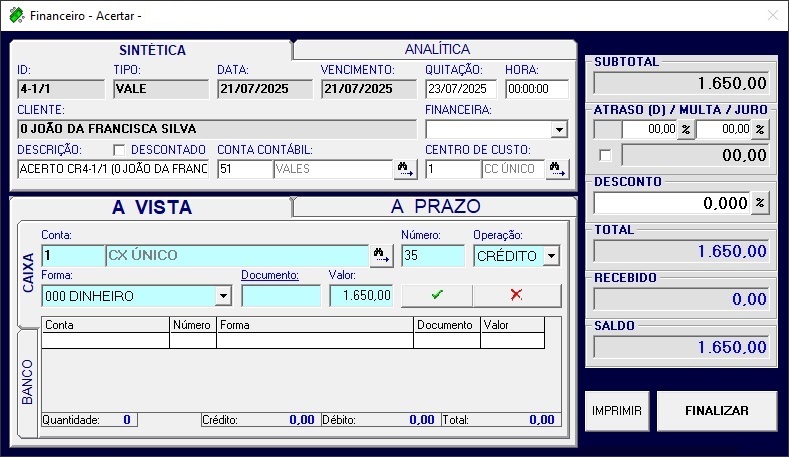Screen dimensions: 789x457
Task: Click the Total value field in right panel
Action: coord(681,251)
